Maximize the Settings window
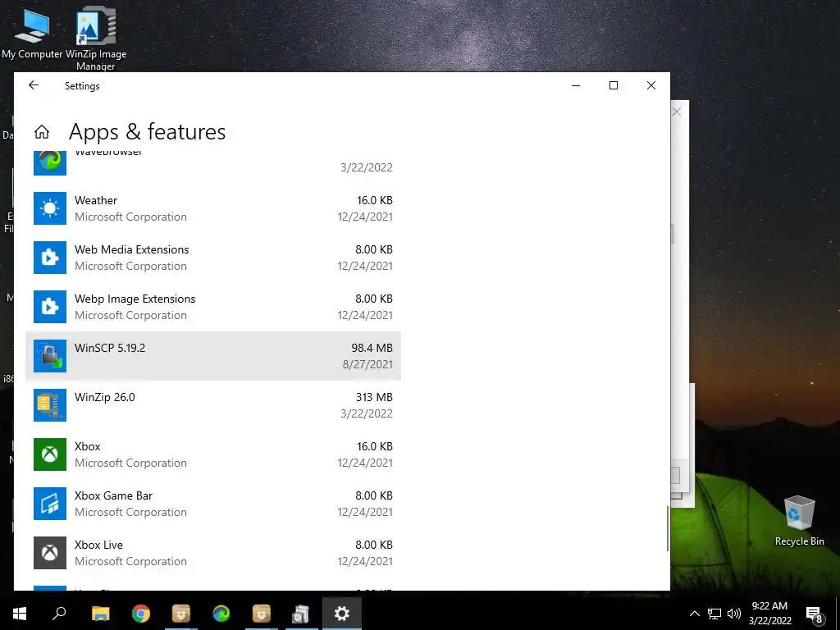 tap(614, 85)
